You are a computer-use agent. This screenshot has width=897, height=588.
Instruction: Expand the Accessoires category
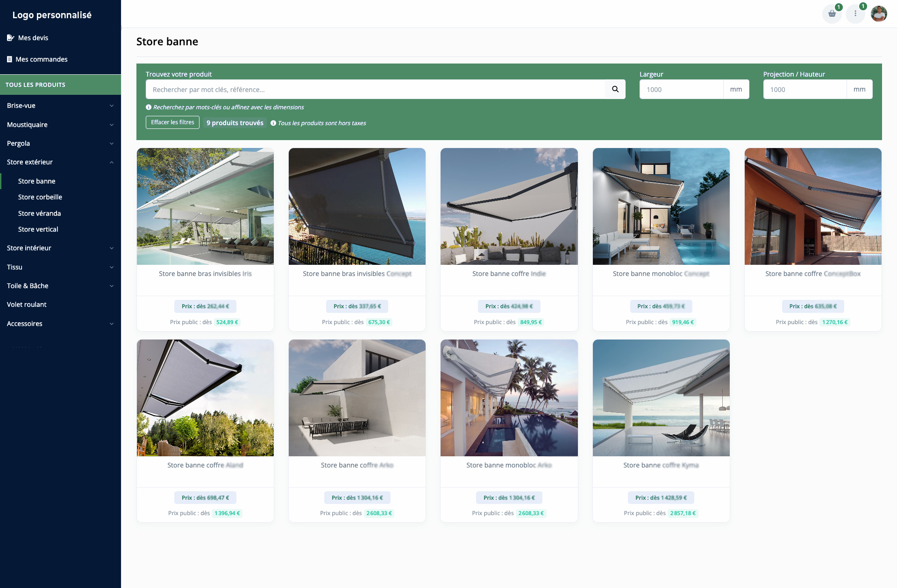point(60,324)
